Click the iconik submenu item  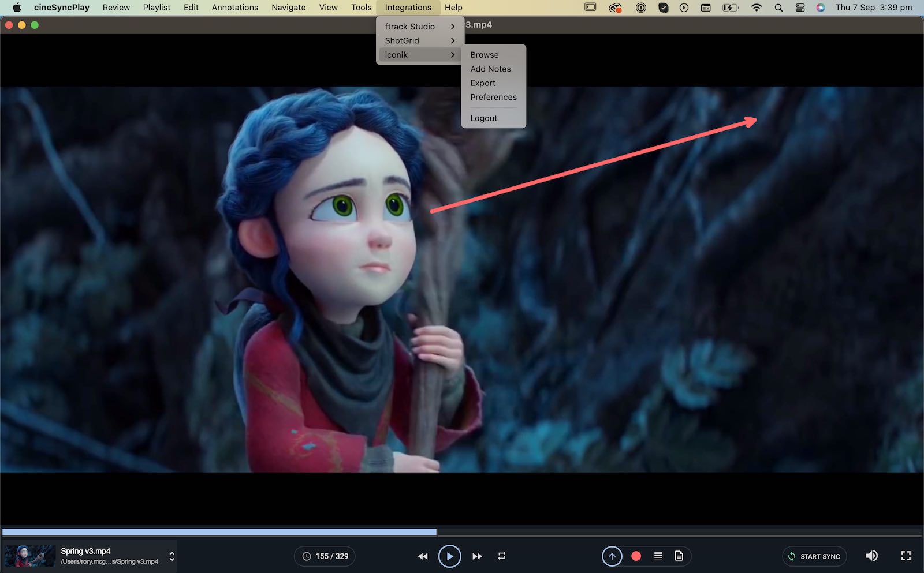420,55
